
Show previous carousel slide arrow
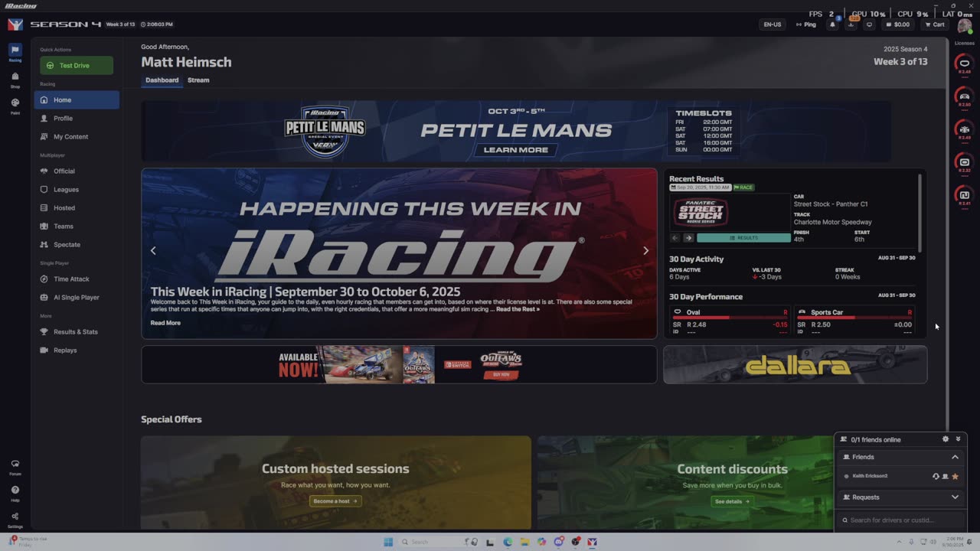(x=153, y=251)
